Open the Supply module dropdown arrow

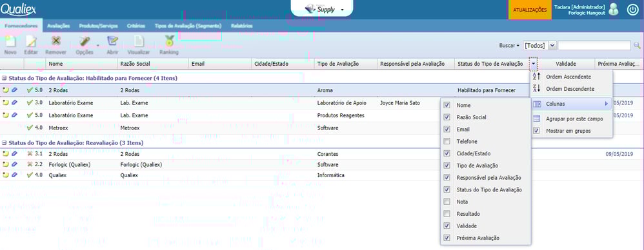tap(342, 10)
